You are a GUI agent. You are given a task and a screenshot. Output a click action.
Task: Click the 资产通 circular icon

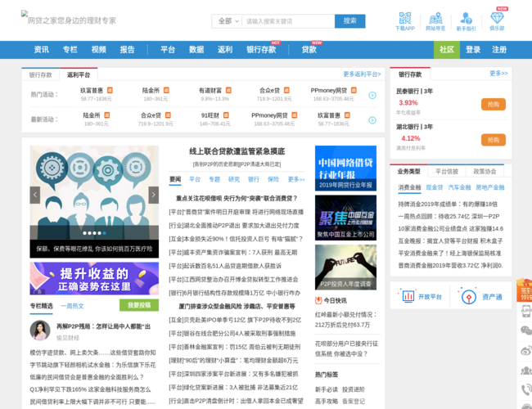pos(468,298)
